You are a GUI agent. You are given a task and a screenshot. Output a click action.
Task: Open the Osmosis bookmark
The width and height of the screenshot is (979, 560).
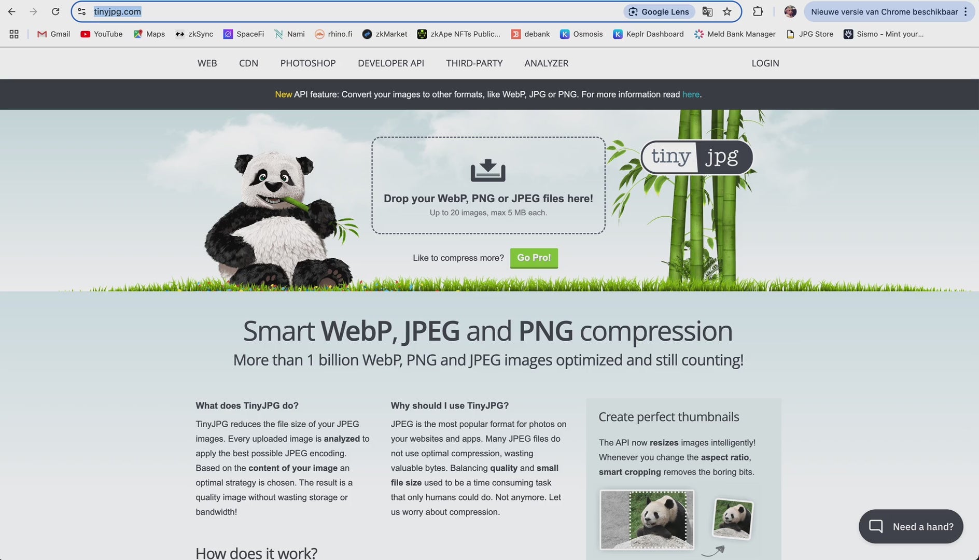pos(581,34)
